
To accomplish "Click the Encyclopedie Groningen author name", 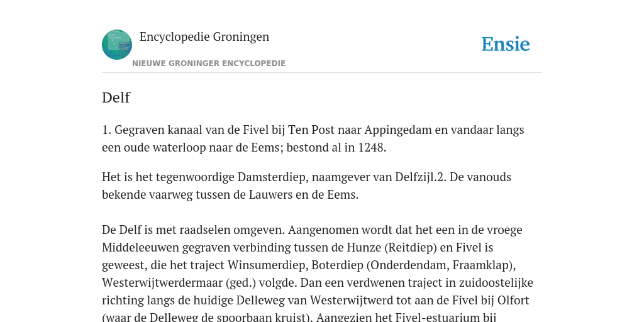I will (x=204, y=36).
